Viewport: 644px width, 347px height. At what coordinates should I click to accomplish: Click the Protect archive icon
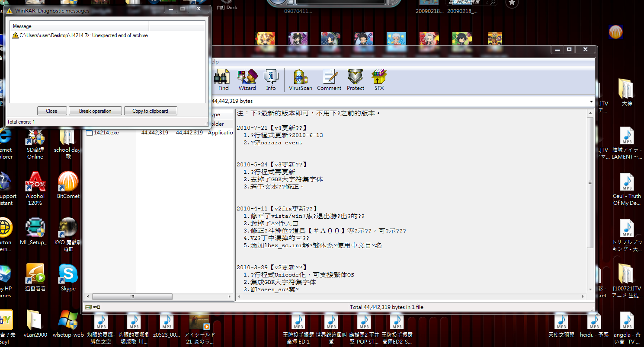pos(356,80)
